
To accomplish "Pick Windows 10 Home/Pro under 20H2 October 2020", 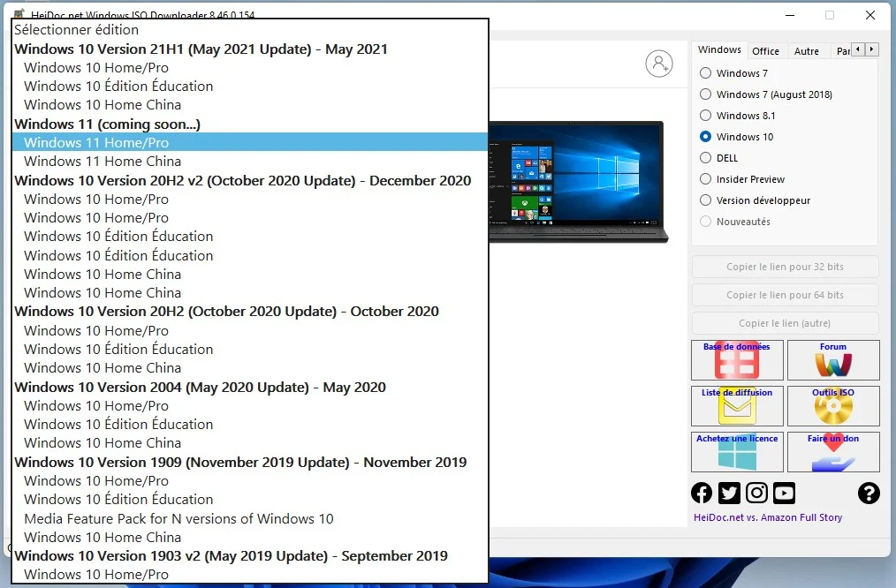I will (x=250, y=330).
